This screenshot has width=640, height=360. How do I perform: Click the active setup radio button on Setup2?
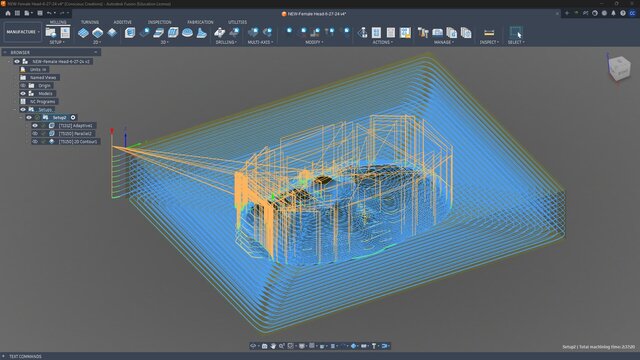[x=73, y=118]
